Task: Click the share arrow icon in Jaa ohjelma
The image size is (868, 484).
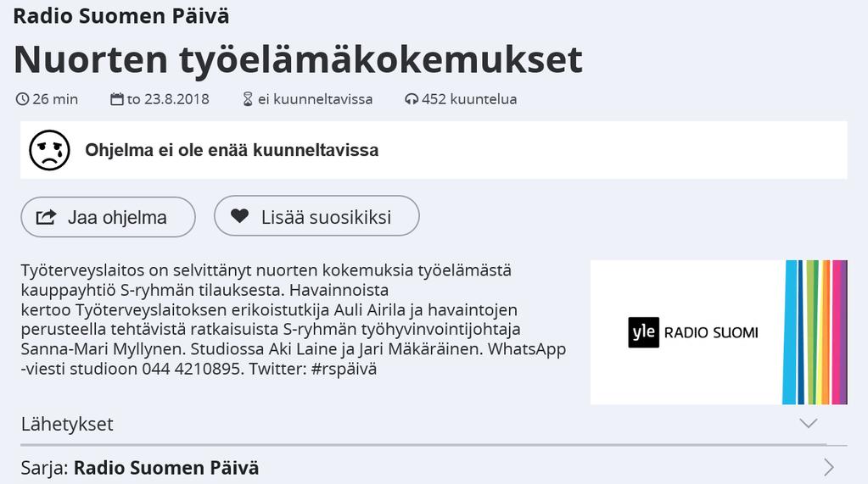Action: coord(46,217)
